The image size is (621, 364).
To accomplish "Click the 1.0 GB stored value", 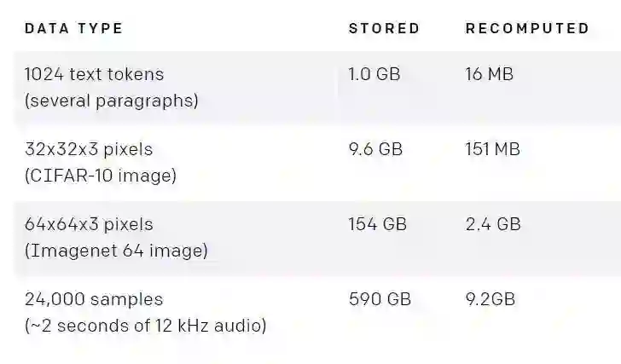I will click(x=374, y=74).
